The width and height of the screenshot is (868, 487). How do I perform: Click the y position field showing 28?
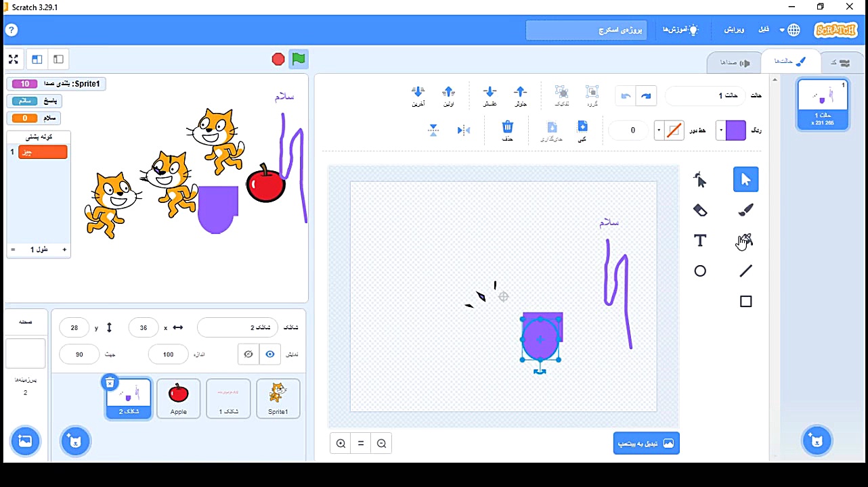(74, 327)
